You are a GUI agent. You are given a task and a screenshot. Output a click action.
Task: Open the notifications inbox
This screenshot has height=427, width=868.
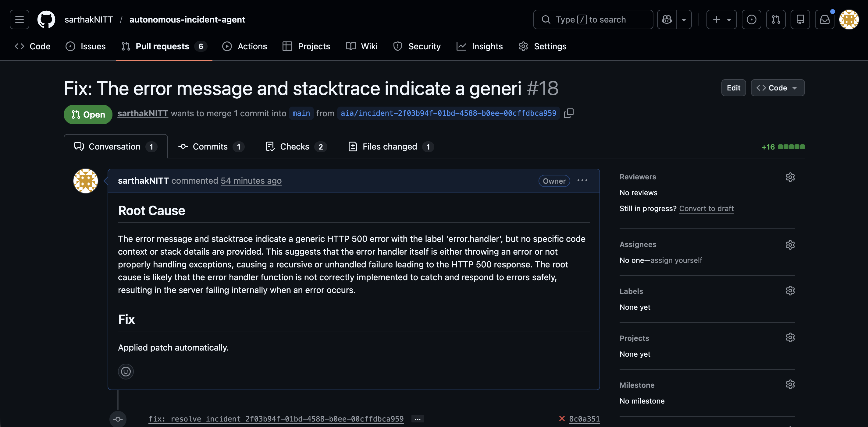[824, 19]
